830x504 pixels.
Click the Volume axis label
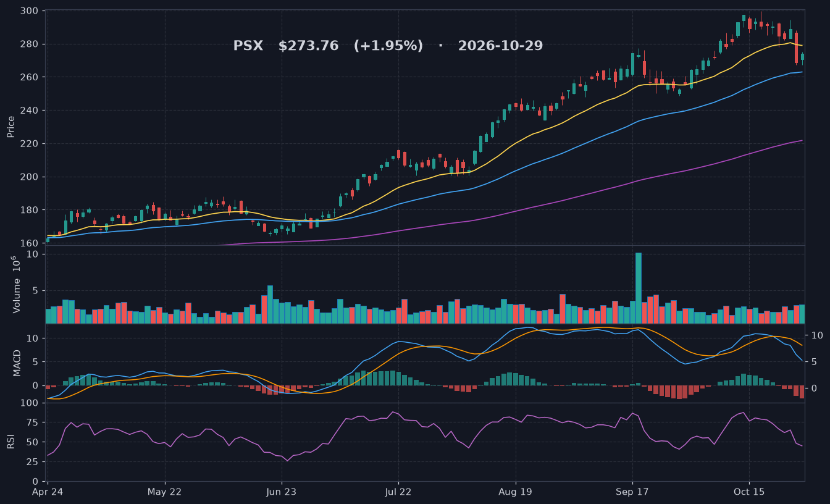click(x=17, y=285)
